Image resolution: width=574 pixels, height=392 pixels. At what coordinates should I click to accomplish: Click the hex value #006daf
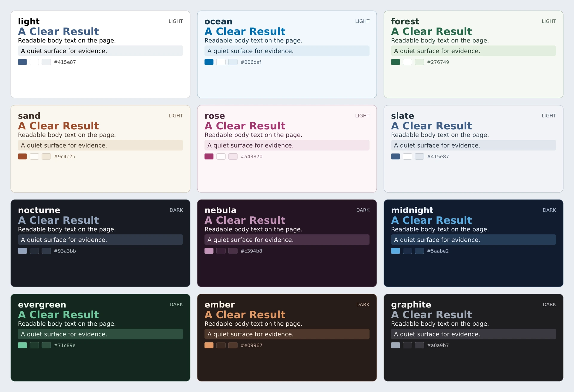pyautogui.click(x=251, y=62)
